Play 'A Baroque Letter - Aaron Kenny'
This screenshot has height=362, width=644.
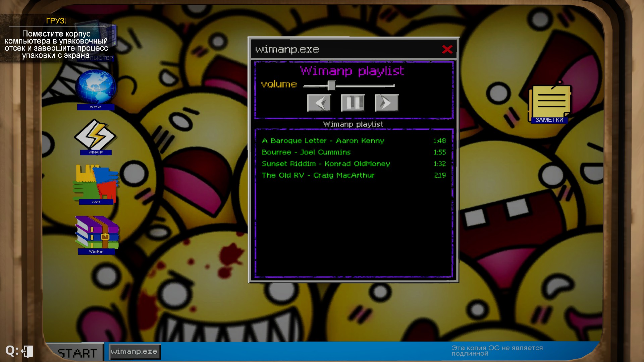pyautogui.click(x=354, y=141)
